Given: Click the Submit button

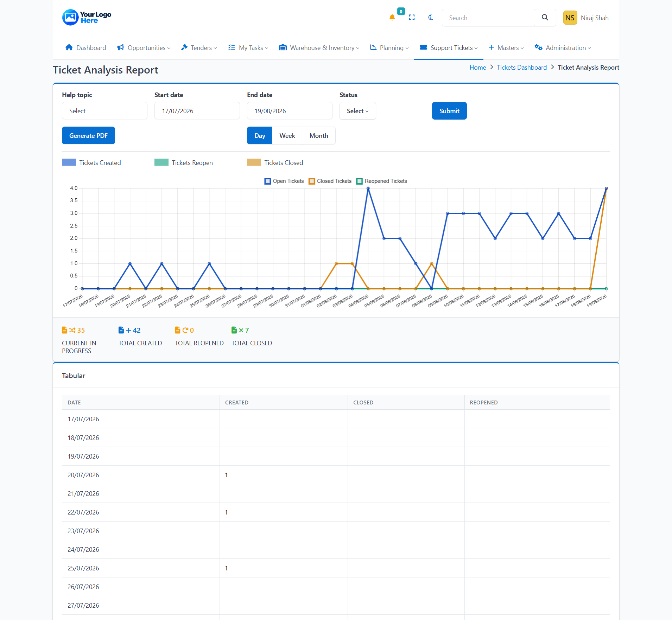Looking at the screenshot, I should [x=449, y=111].
